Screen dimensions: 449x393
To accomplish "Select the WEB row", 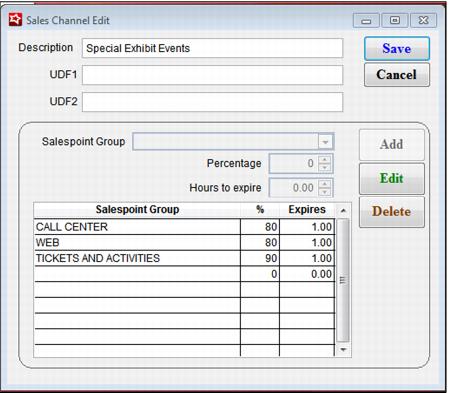I will point(184,243).
